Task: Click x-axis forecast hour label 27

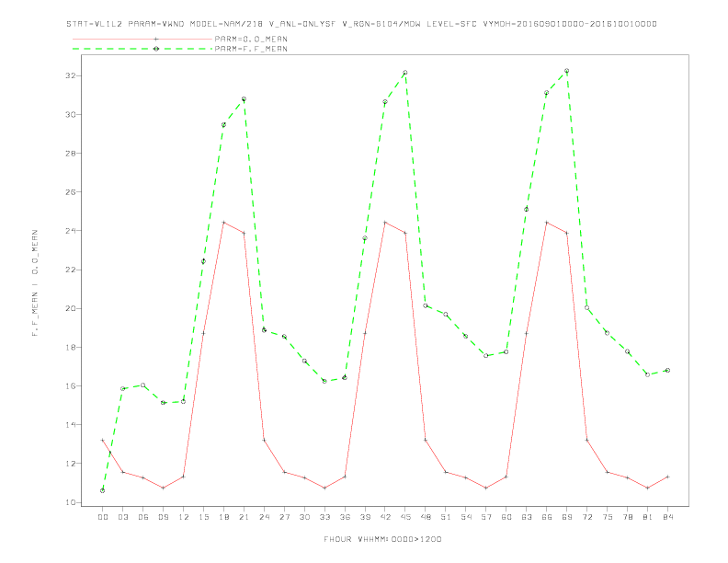Action: 284,517
